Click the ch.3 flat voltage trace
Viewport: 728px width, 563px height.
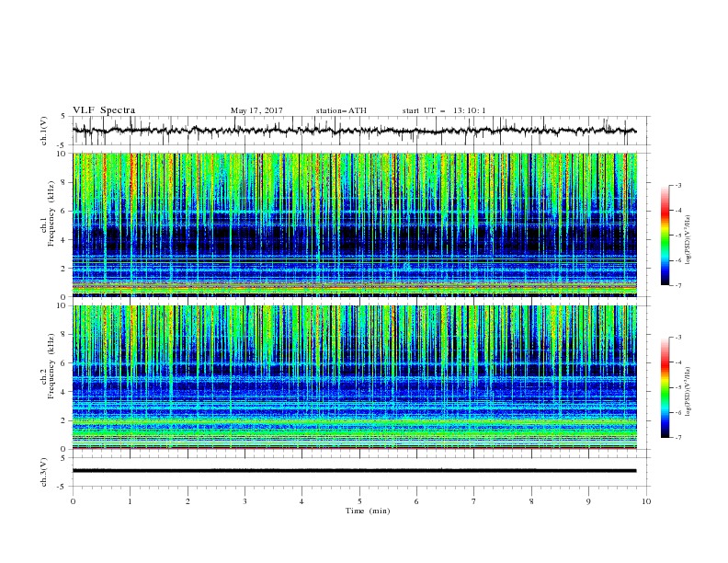[354, 471]
